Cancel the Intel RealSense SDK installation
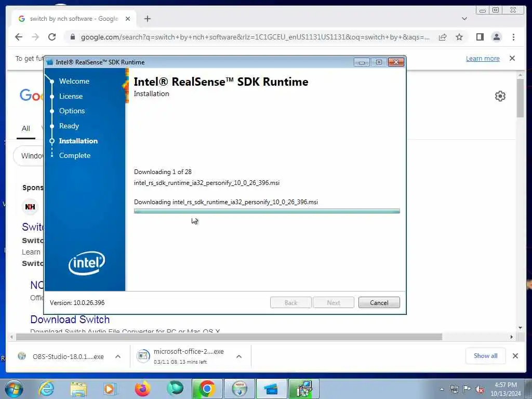532x399 pixels. [x=379, y=302]
